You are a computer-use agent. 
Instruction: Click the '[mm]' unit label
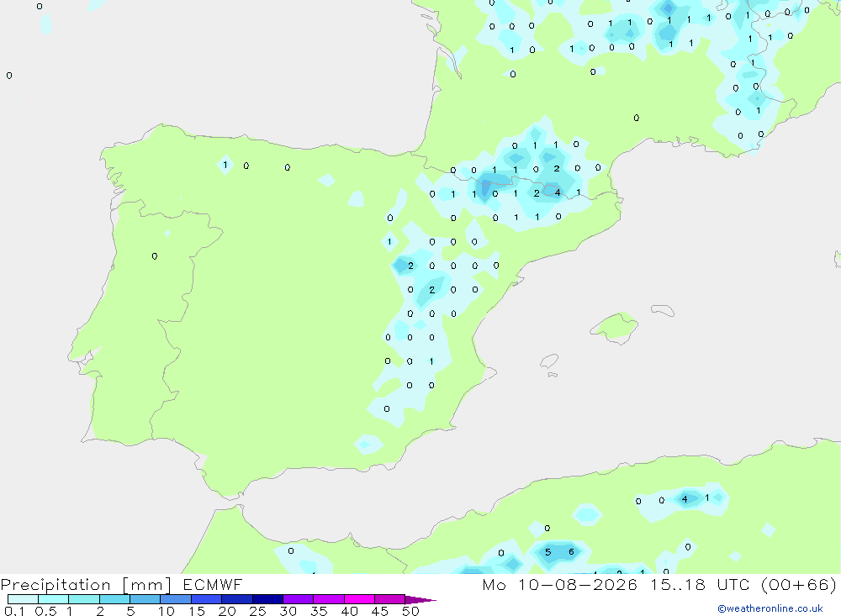(146, 585)
